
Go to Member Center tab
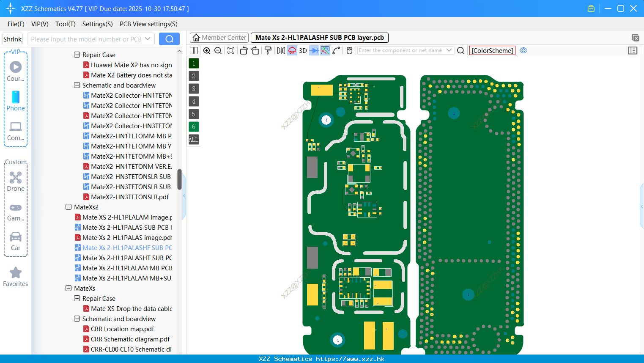pyautogui.click(x=219, y=38)
